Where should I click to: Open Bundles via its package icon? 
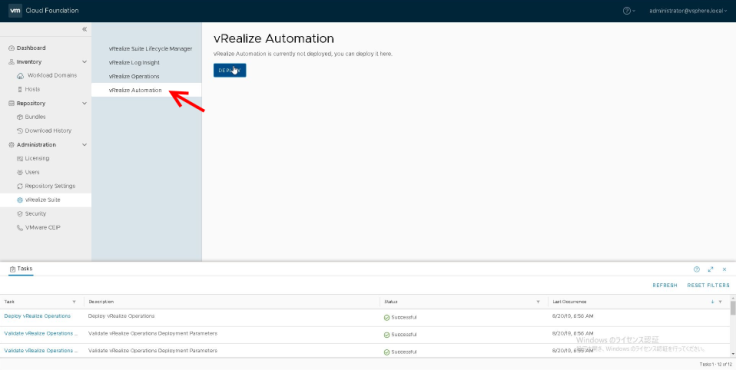(20, 117)
